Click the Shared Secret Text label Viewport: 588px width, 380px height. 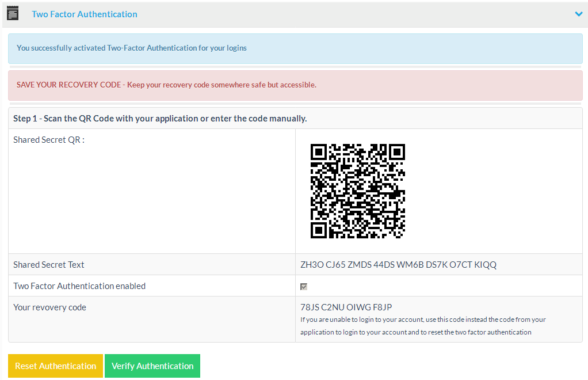49,265
